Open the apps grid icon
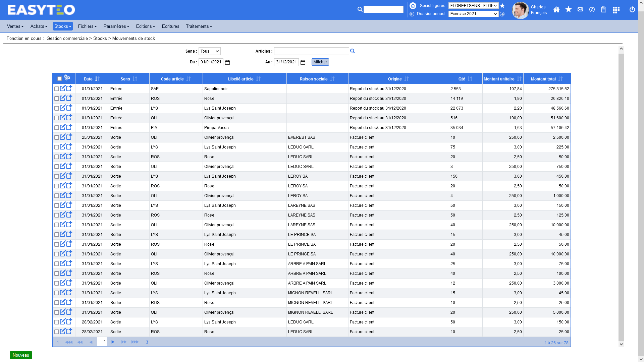The height and width of the screenshot is (362, 644). coord(616,10)
